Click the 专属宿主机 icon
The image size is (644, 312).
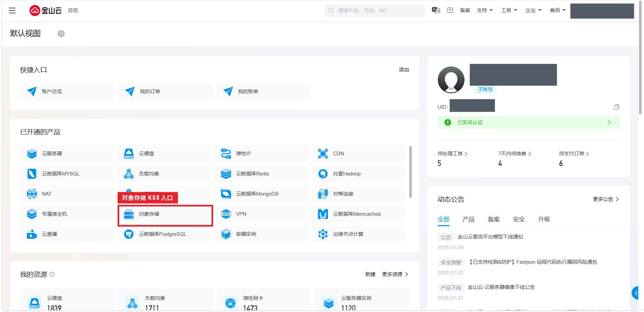coord(32,214)
